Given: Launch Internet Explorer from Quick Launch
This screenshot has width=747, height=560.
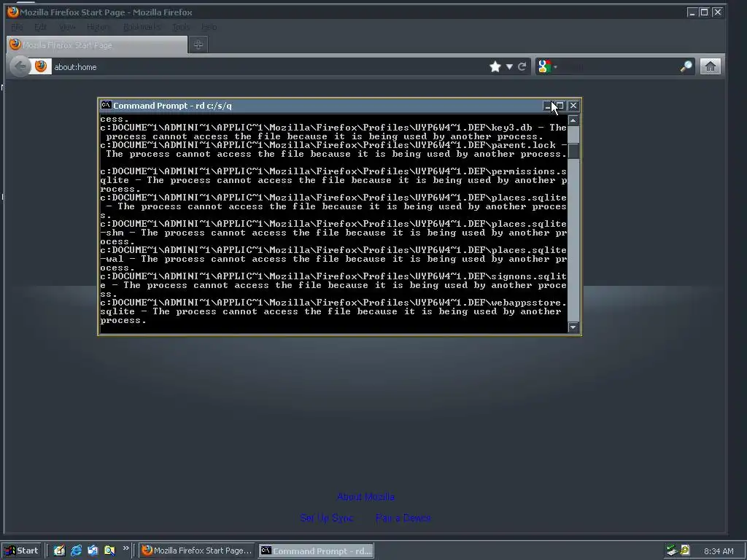Looking at the screenshot, I should [x=76, y=551].
